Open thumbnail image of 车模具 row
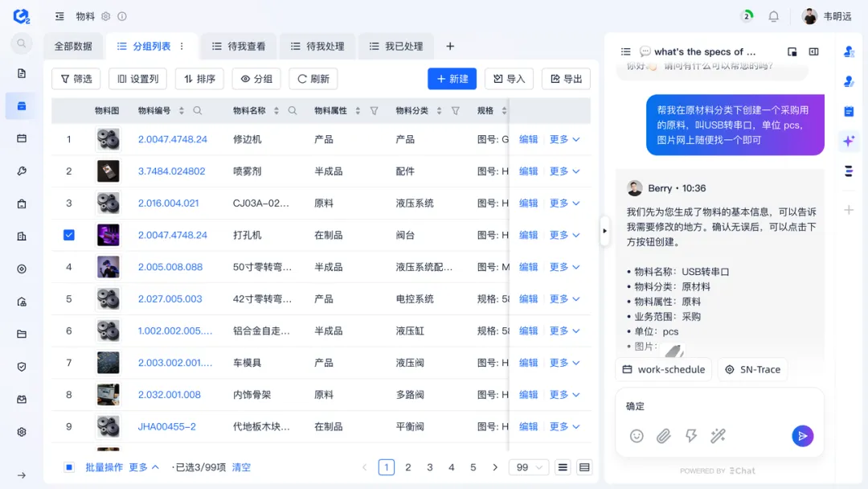Viewport: 868px width, 489px height. coord(108,363)
